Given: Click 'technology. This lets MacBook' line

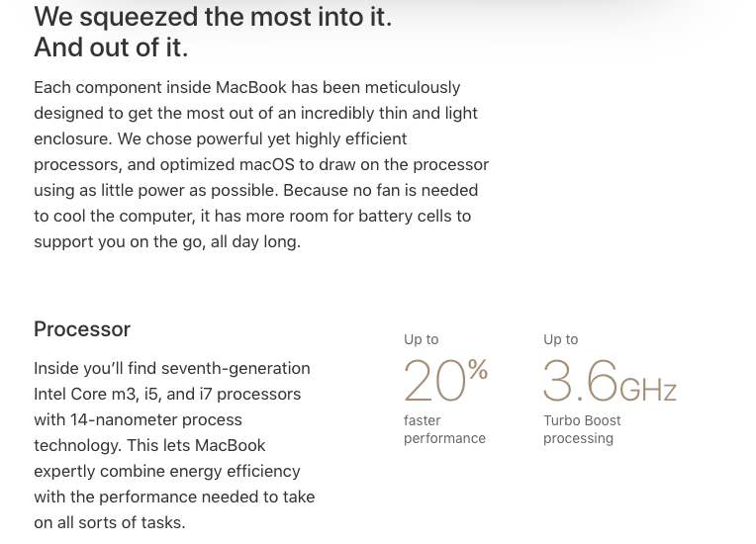Looking at the screenshot, I should pyautogui.click(x=149, y=446).
